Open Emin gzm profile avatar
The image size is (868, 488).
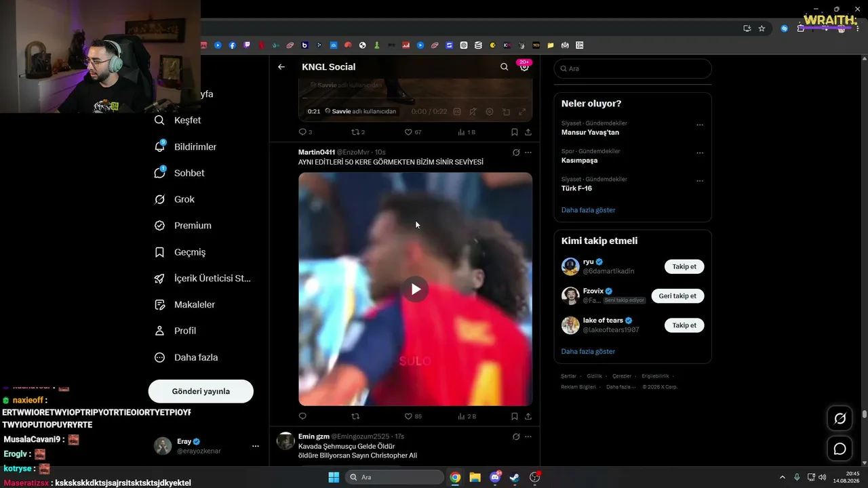click(x=285, y=441)
